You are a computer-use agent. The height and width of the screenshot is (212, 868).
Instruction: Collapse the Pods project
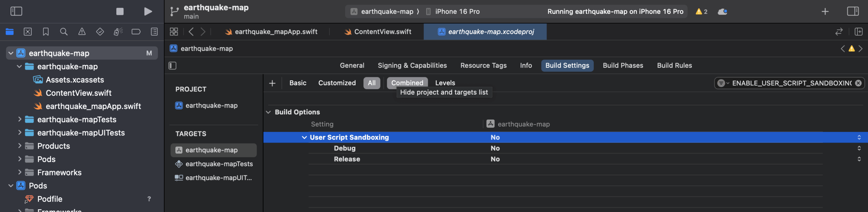tap(11, 186)
